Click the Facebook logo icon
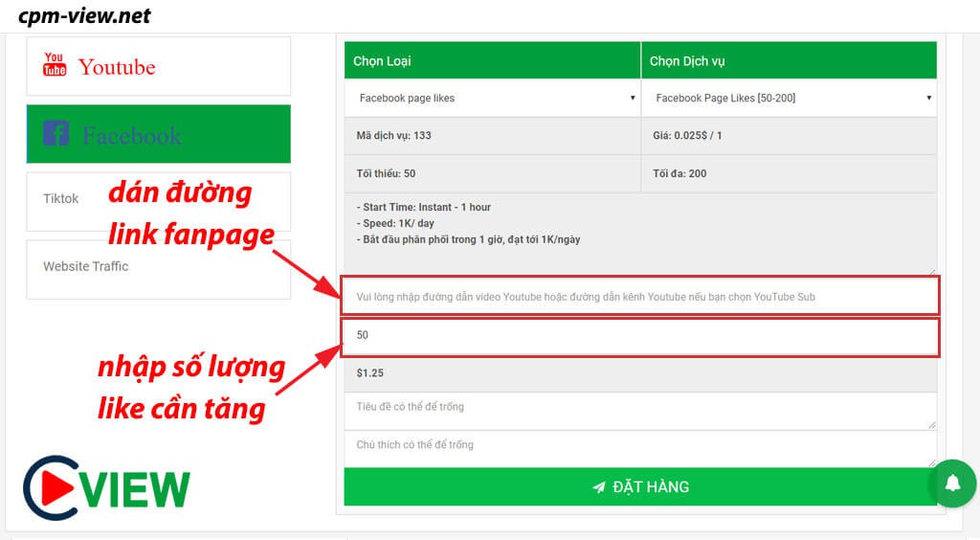 point(56,133)
